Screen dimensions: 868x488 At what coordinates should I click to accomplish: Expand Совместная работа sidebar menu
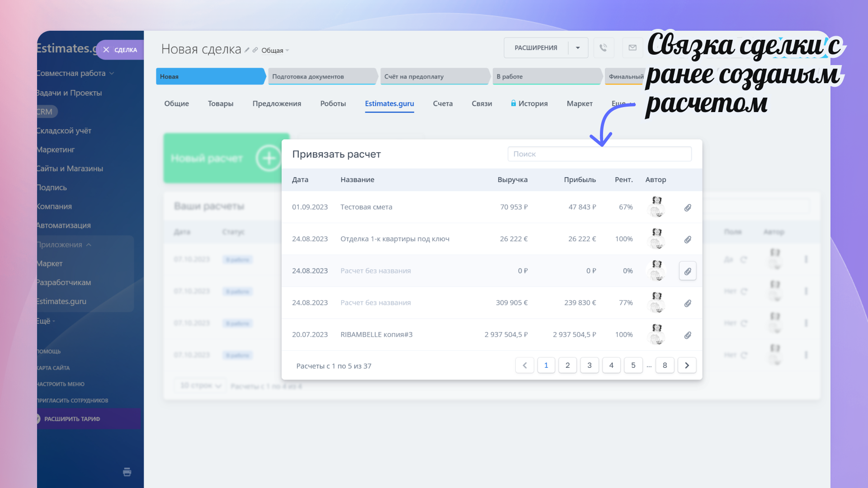point(112,73)
